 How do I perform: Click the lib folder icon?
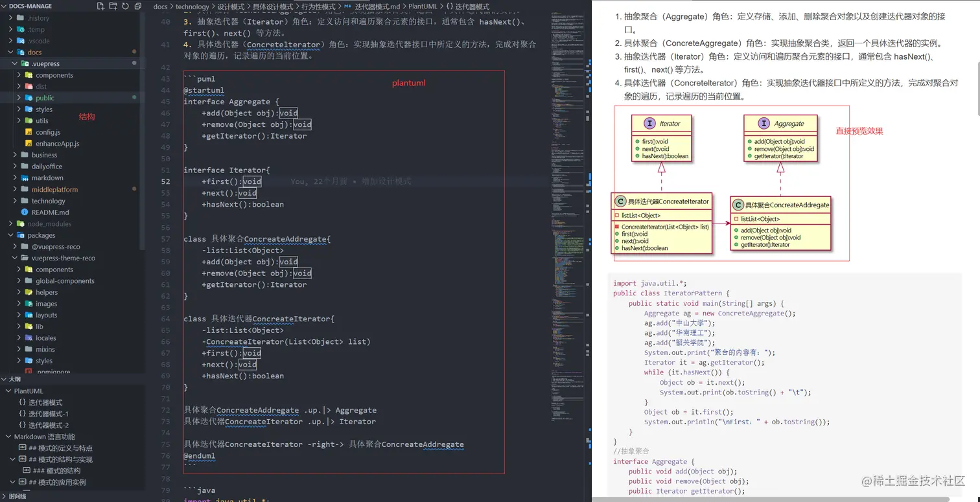29,326
